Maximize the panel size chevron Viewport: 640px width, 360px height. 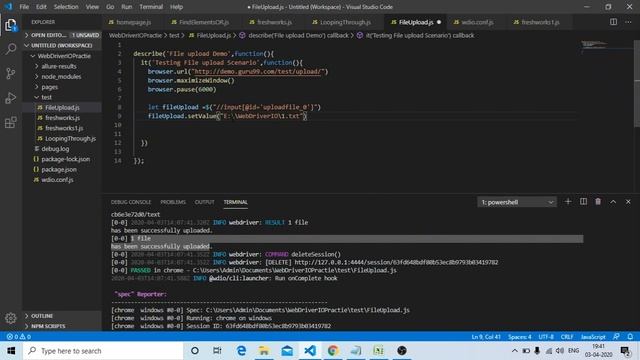point(613,202)
